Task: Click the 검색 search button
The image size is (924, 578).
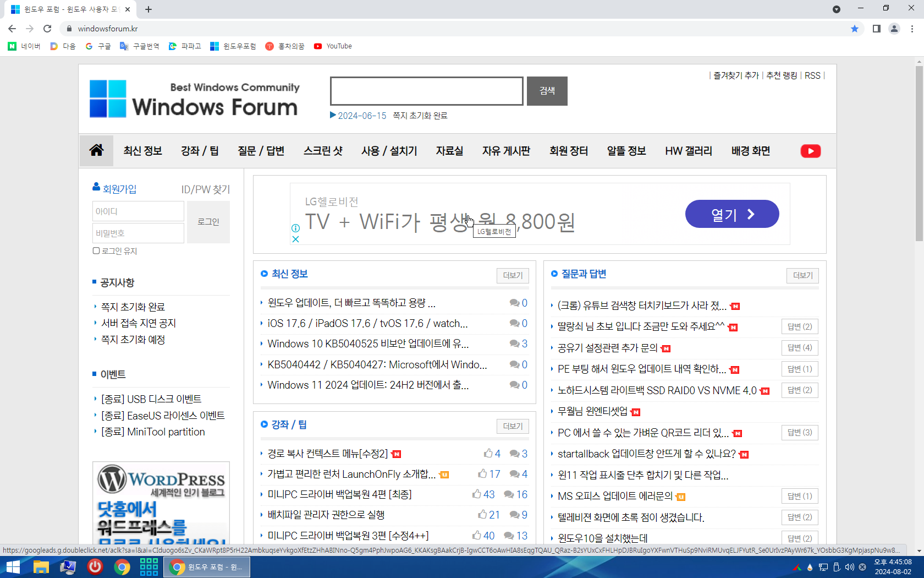Action: click(547, 91)
